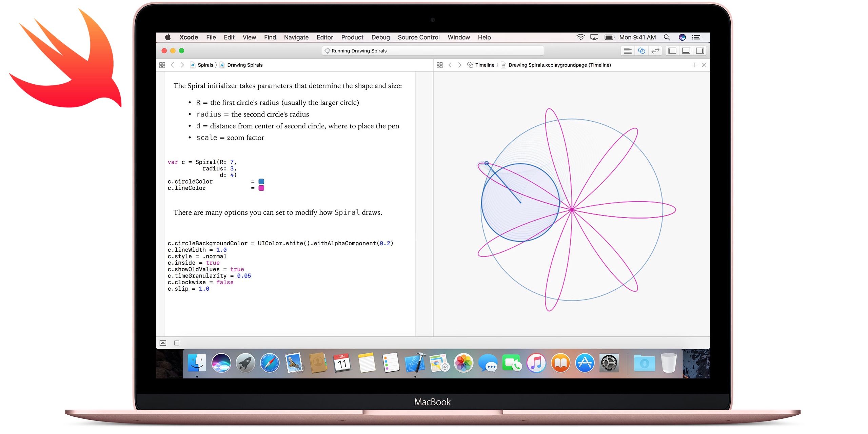Click the clock showing Mon 9:41 AM
This screenshot has width=868, height=434.
click(637, 37)
